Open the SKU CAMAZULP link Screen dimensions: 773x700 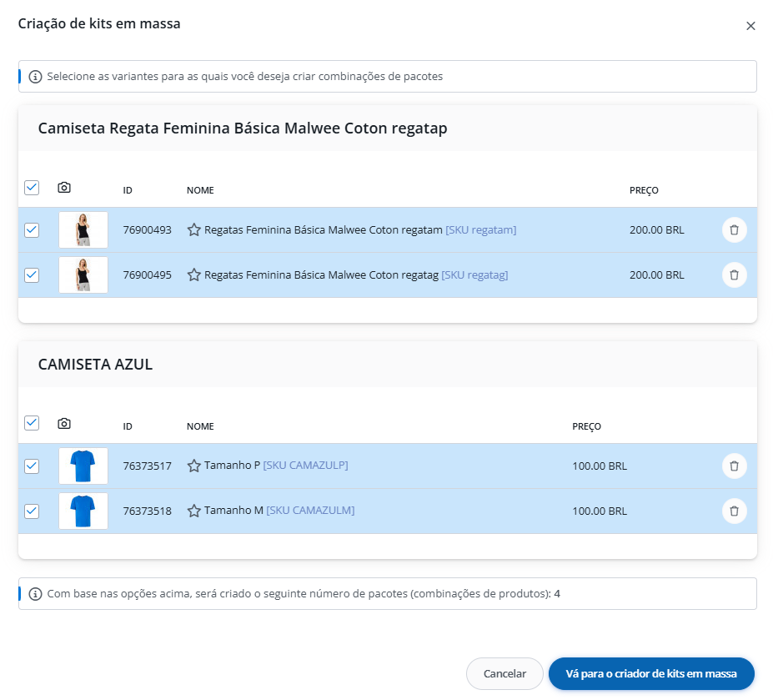305,466
